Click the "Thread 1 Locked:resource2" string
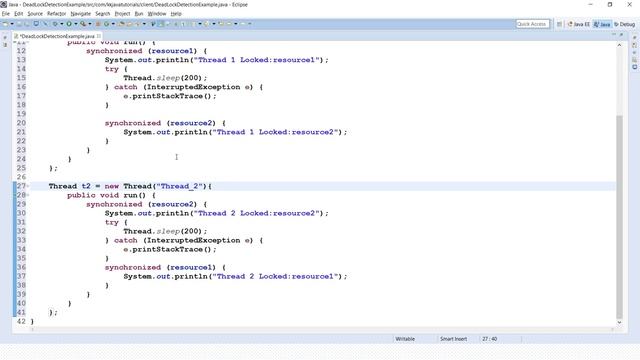 point(276,132)
